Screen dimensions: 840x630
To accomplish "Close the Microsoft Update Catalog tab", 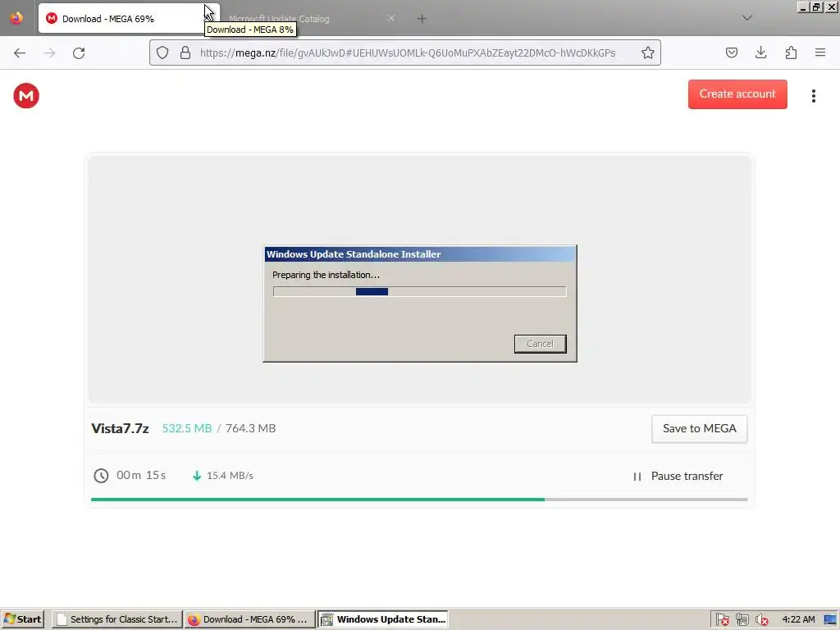I will click(391, 18).
